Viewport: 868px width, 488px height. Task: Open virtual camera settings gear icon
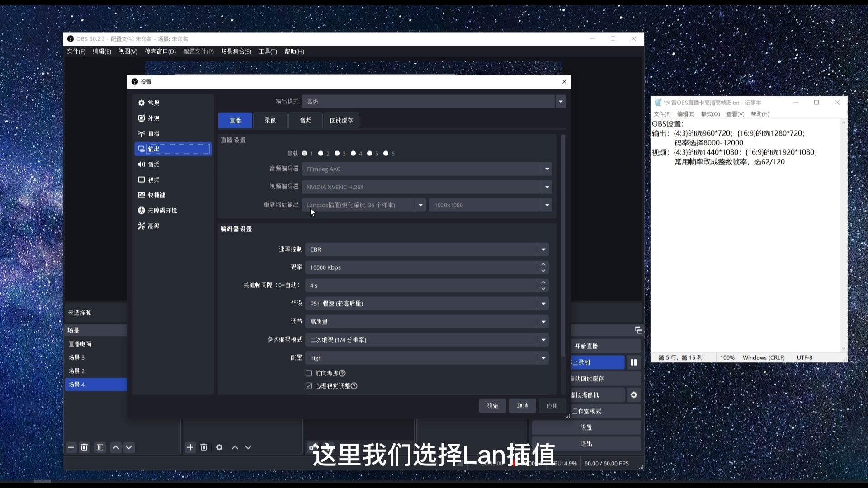point(634,395)
